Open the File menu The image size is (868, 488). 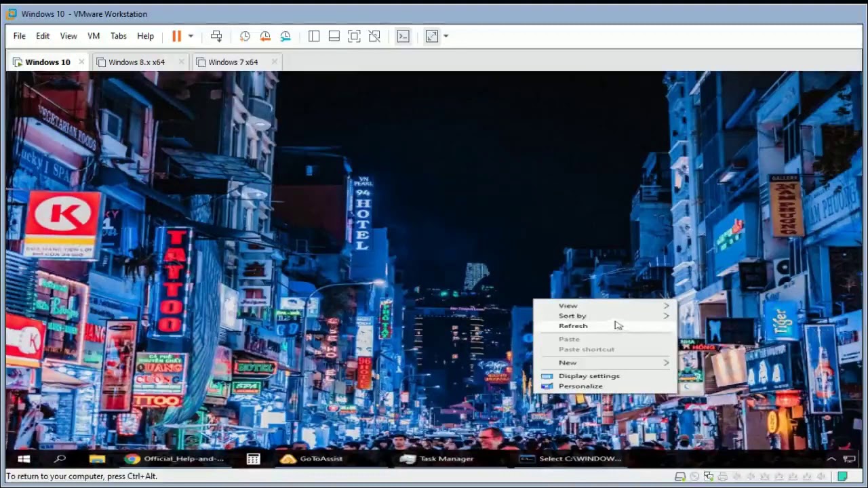(20, 36)
